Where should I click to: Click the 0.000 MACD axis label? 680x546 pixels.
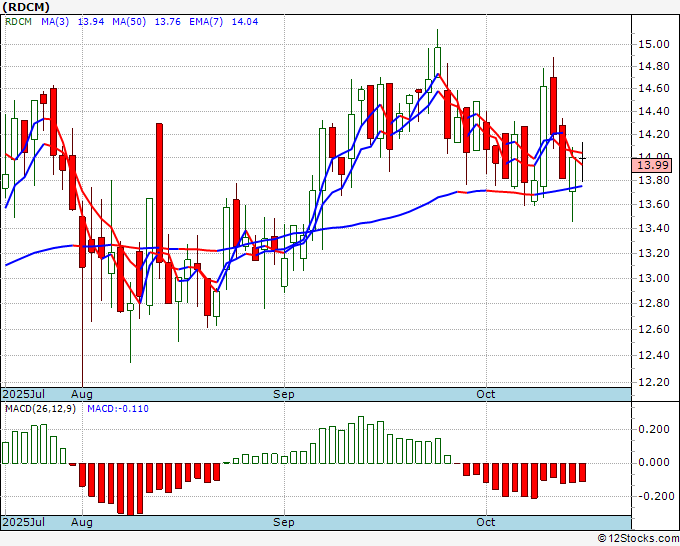tap(654, 463)
